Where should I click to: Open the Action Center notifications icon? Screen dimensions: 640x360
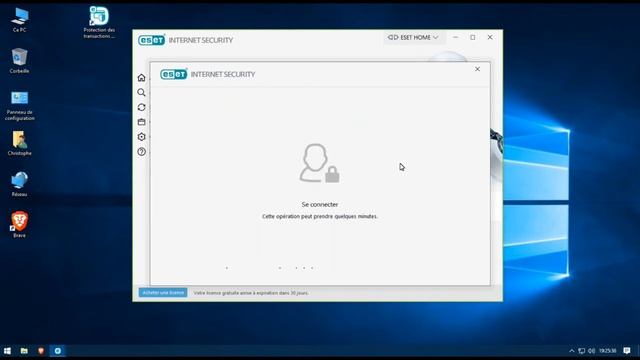[627, 351]
